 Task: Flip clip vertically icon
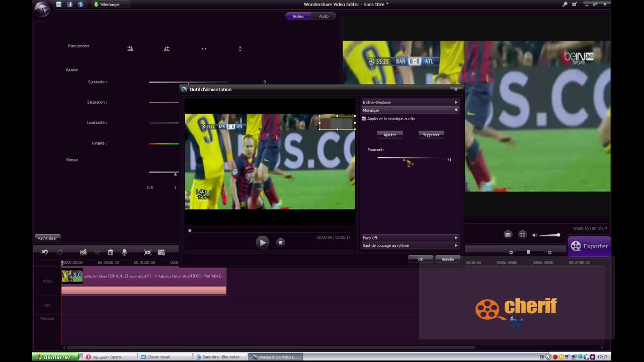click(240, 49)
